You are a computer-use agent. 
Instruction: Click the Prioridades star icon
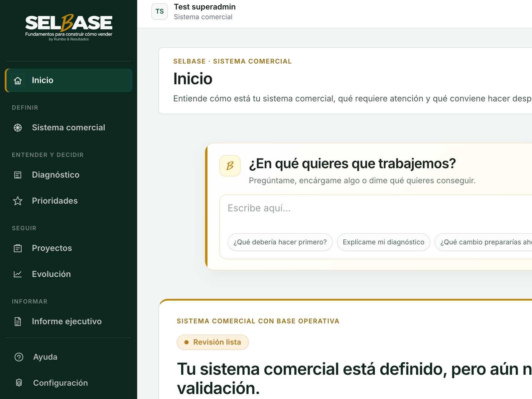(18, 201)
